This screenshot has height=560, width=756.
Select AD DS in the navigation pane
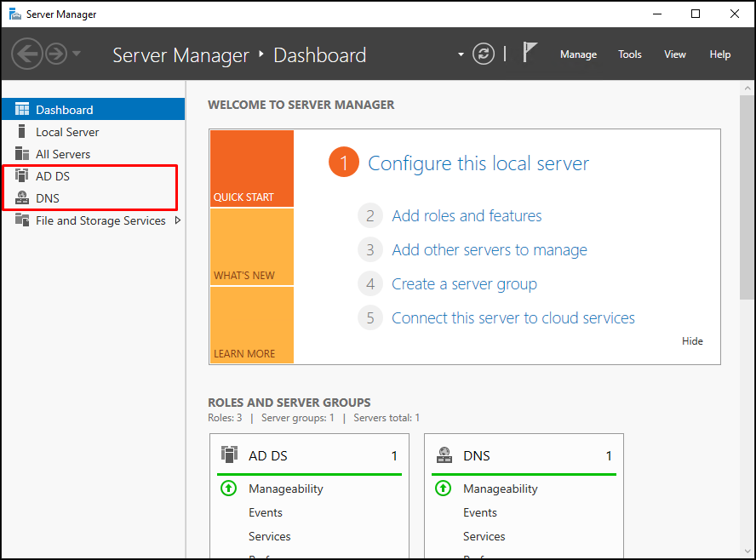pyautogui.click(x=94, y=176)
